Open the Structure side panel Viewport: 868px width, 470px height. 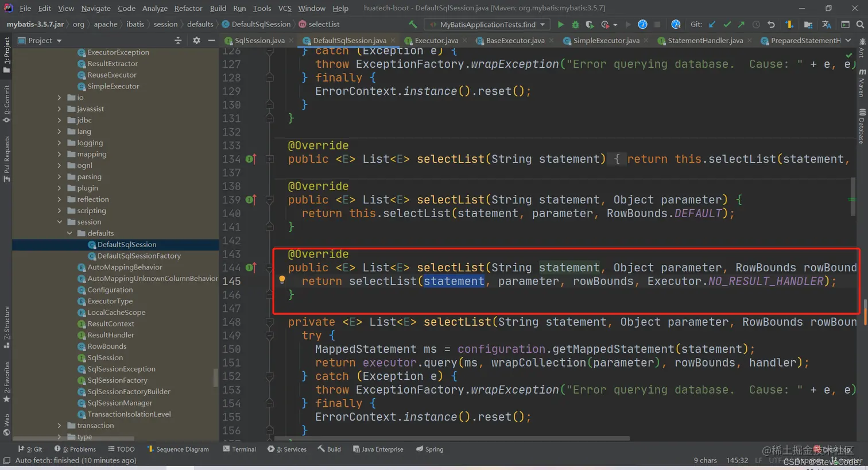click(7, 328)
